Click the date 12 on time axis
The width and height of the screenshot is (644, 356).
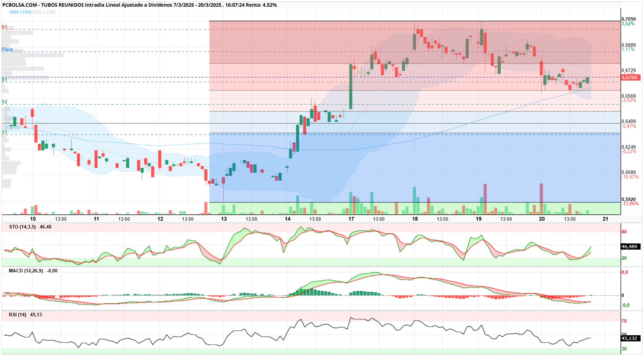coord(160,219)
